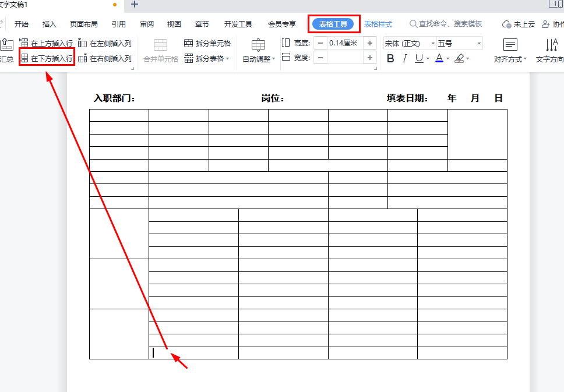Click the window layout icon at top right

tap(556, 4)
